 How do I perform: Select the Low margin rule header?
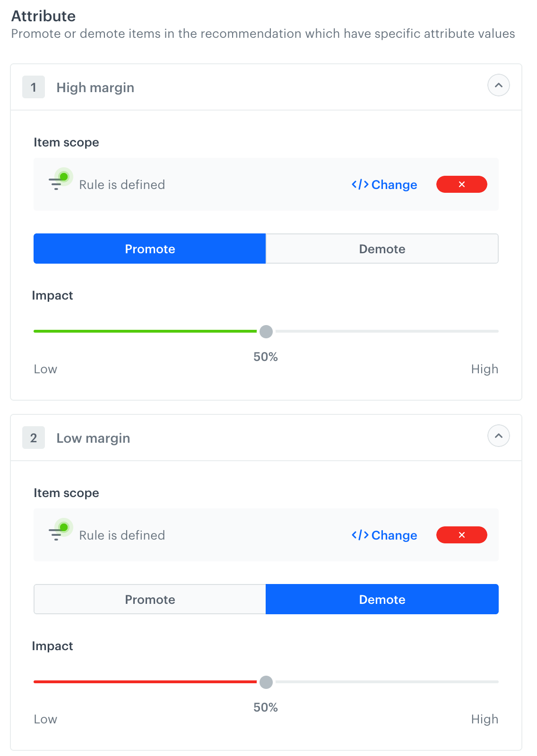(x=93, y=438)
